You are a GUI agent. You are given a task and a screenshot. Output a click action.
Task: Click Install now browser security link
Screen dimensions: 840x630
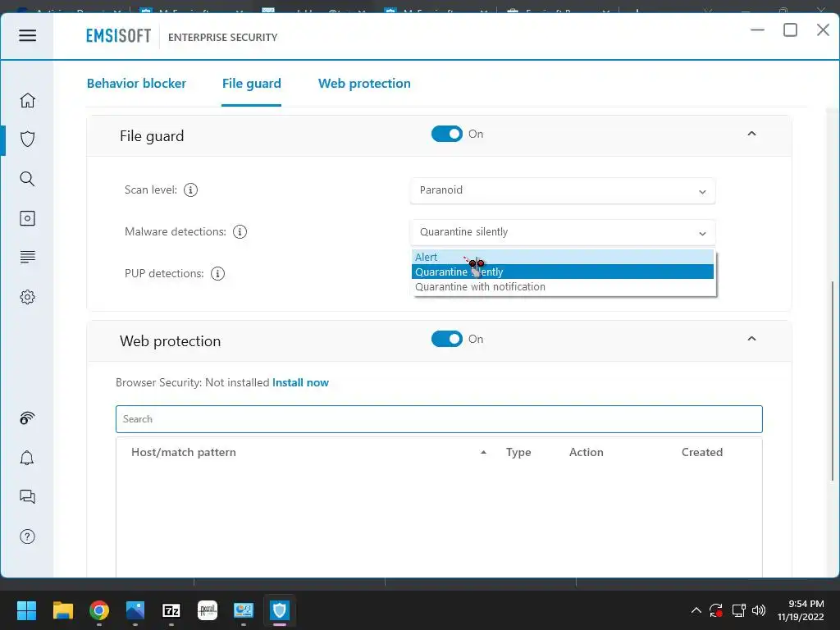300,382
